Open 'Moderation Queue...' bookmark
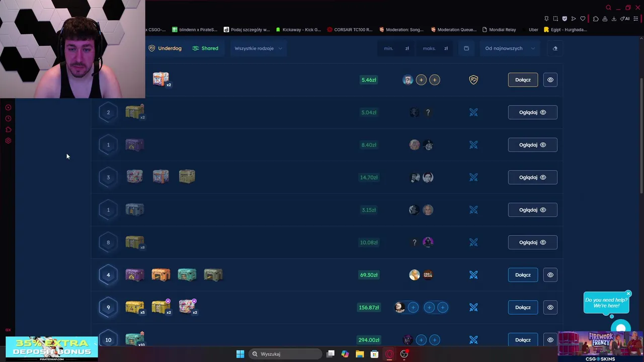Screen dimensions: 644x362 tap(453, 30)
